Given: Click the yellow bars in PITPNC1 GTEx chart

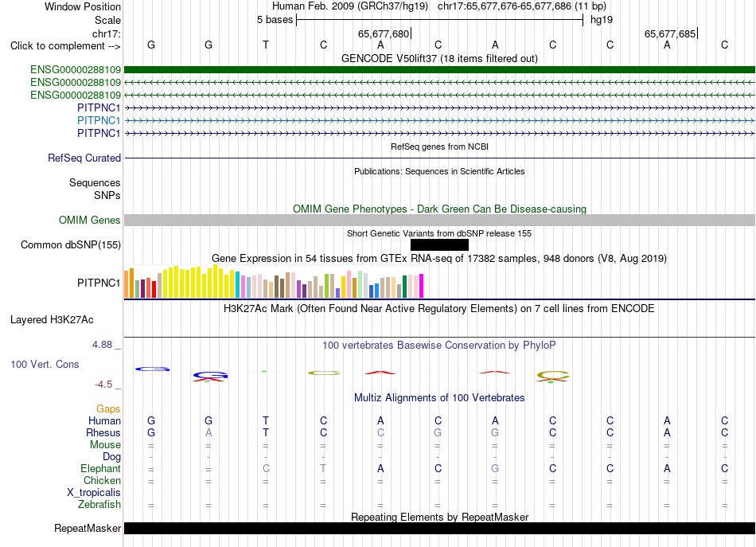Looking at the screenshot, I should click(x=199, y=282).
